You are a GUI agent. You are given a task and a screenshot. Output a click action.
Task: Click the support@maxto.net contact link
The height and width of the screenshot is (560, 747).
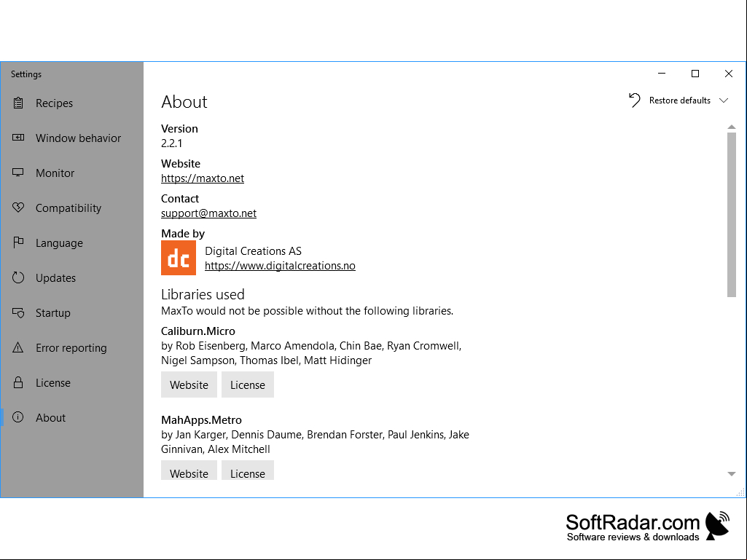coord(208,213)
